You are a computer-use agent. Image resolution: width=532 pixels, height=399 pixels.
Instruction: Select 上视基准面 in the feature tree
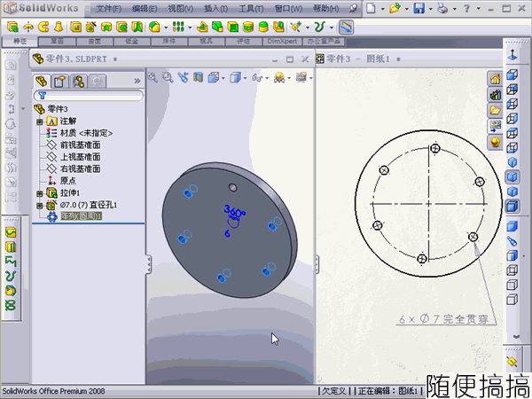click(x=80, y=157)
